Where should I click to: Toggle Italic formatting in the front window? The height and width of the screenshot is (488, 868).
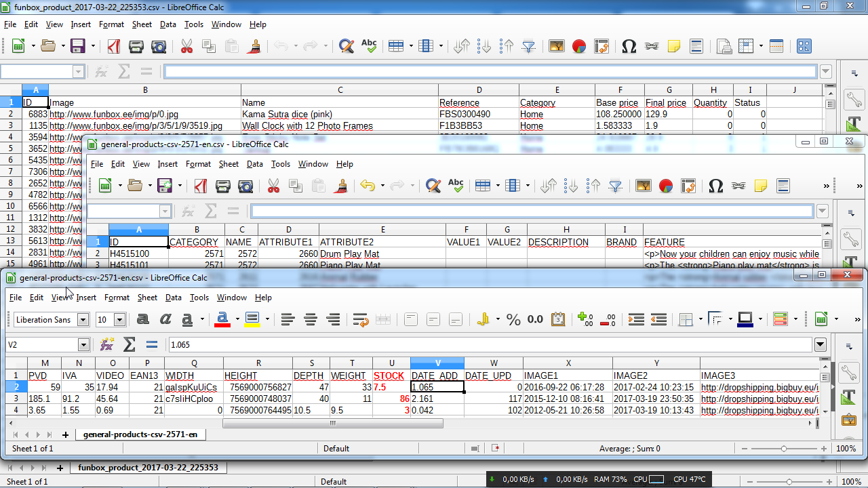pos(165,319)
